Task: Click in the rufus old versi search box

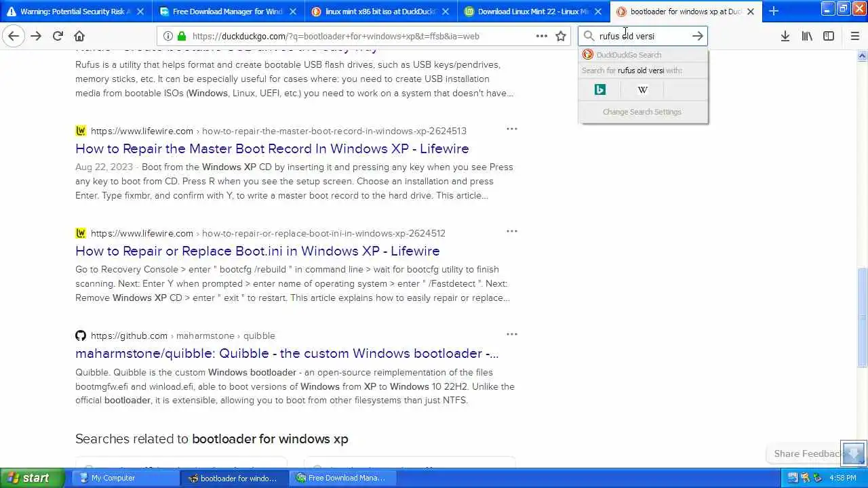Action: 643,36
